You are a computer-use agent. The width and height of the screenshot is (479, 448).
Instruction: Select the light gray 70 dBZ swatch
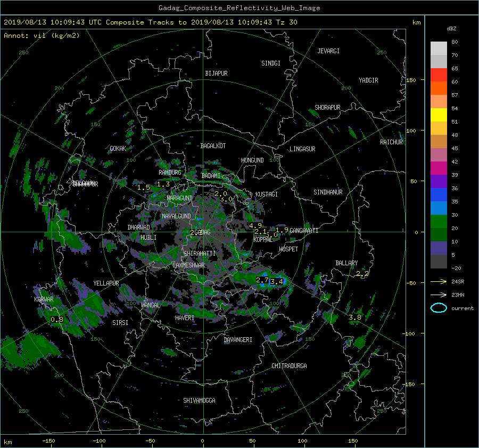click(x=439, y=48)
